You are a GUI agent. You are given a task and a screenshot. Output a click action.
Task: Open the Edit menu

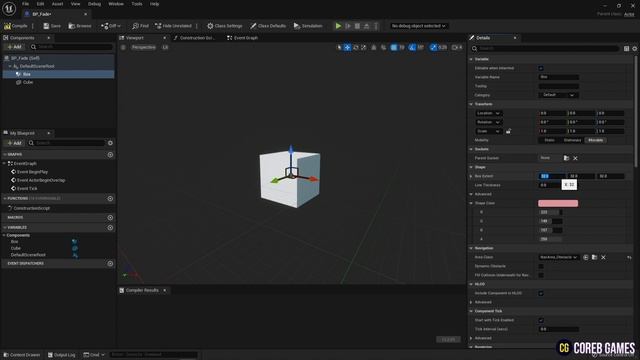(40, 4)
